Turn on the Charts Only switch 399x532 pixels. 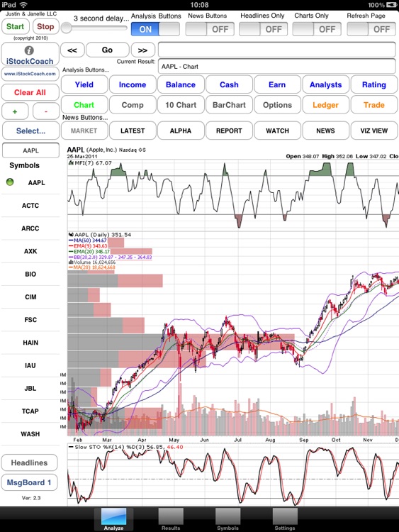click(x=317, y=29)
